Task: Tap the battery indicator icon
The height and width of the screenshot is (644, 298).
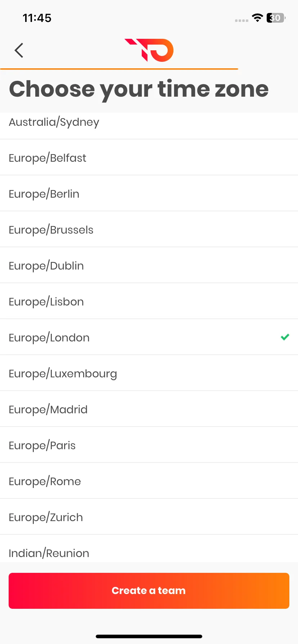Action: (276, 18)
